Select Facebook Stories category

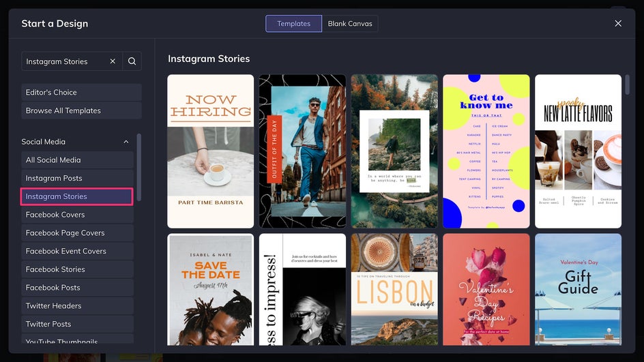coord(77,269)
